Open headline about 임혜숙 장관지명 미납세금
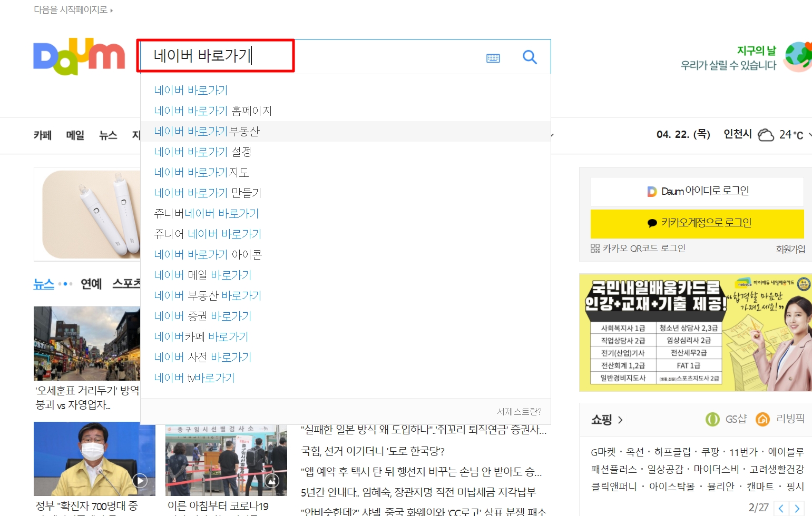The width and height of the screenshot is (812, 516). [418, 492]
